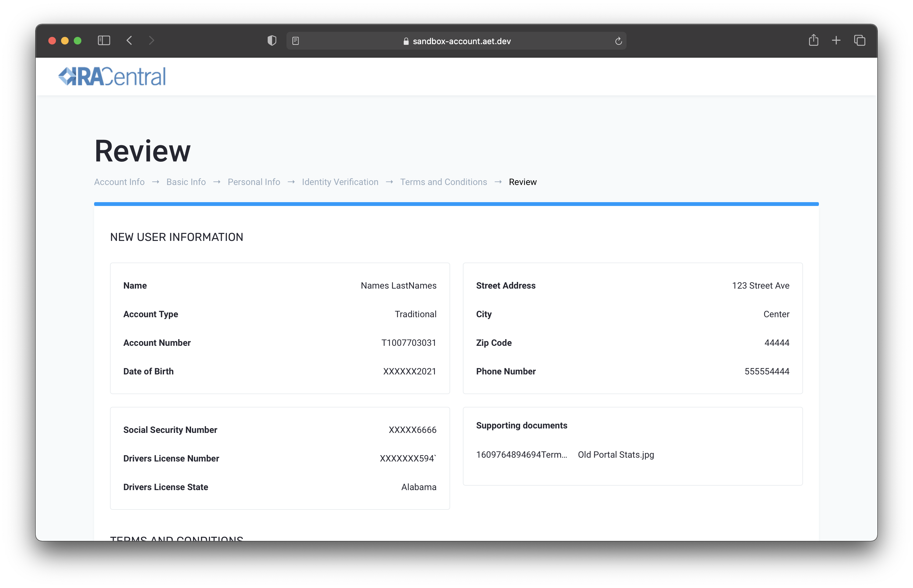913x588 pixels.
Task: Click the blue progress bar
Action: point(456,204)
